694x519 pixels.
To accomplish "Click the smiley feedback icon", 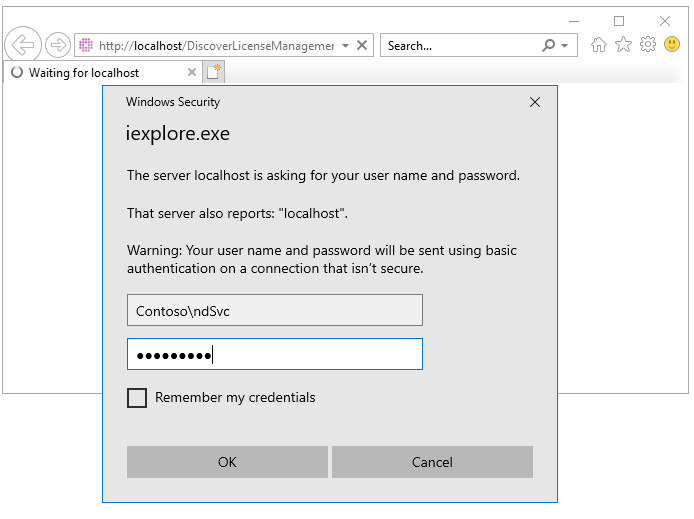I will click(672, 45).
